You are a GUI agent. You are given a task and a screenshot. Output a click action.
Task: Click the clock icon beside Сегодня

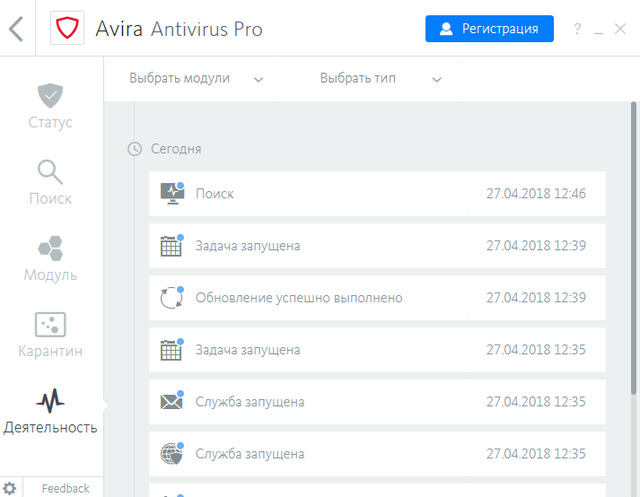[x=135, y=149]
